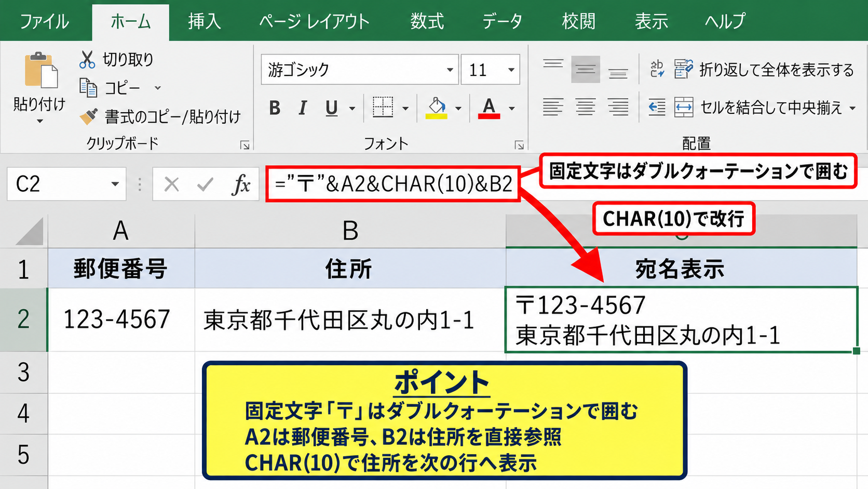Open the borders dropdown arrow

pyautogui.click(x=405, y=108)
